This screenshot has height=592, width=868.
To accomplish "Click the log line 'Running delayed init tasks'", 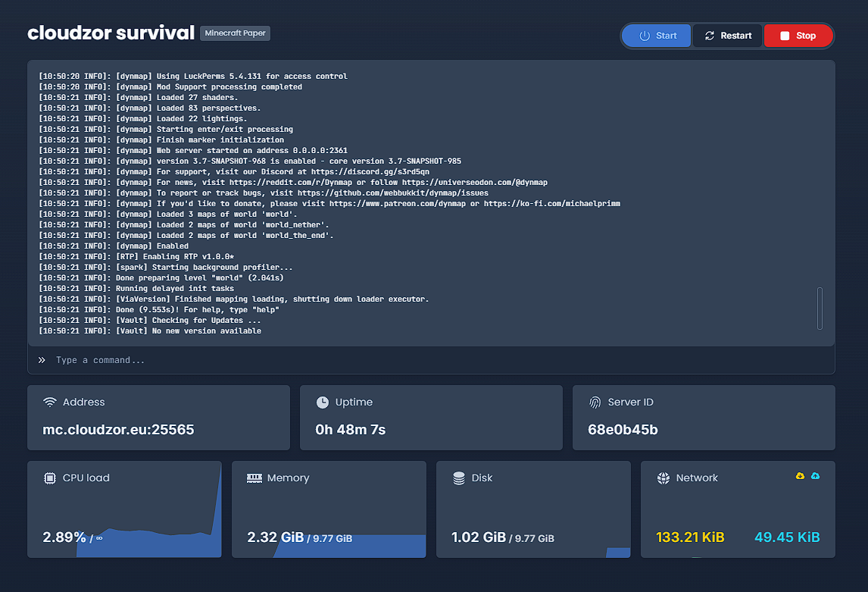I will 136,289.
